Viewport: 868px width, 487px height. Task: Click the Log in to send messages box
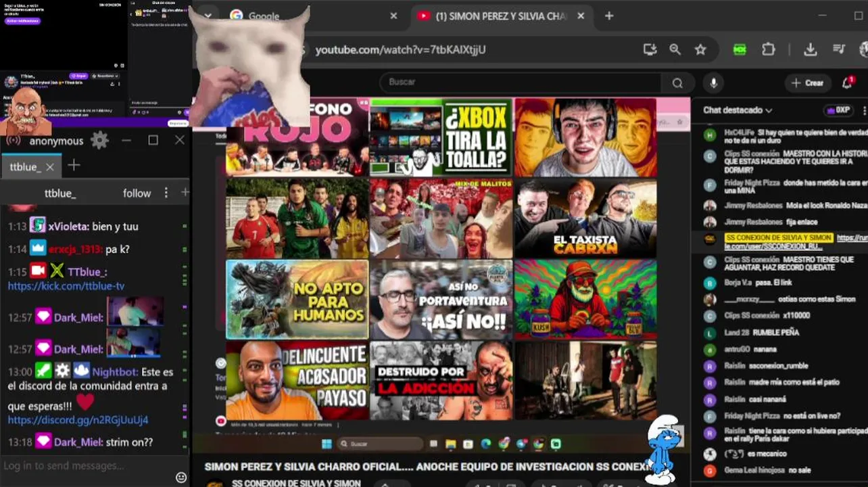(x=86, y=465)
